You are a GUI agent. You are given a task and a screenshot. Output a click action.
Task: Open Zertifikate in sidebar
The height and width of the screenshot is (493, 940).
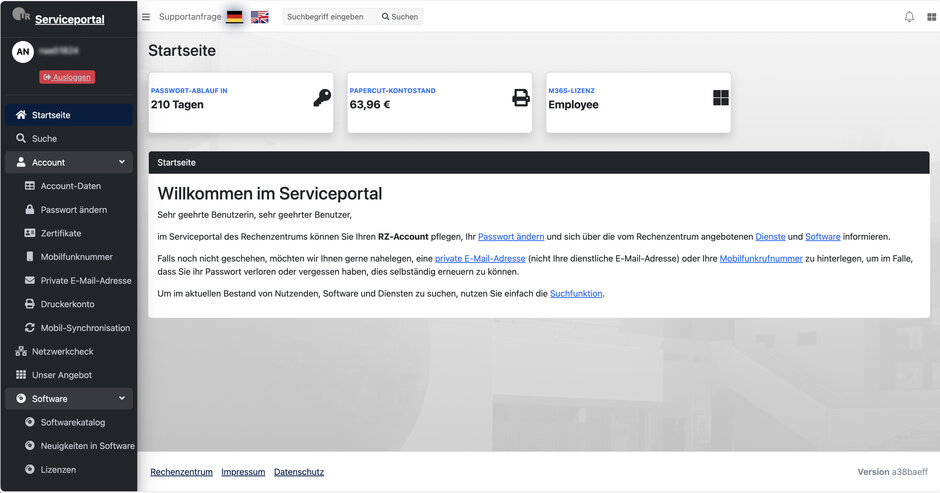(61, 233)
